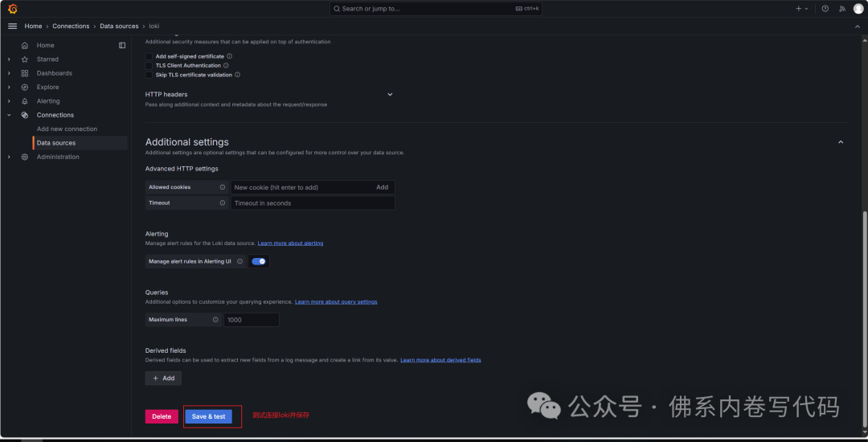The image size is (868, 442).
Task: Collapse the top bar with the chevron
Action: pos(858,26)
